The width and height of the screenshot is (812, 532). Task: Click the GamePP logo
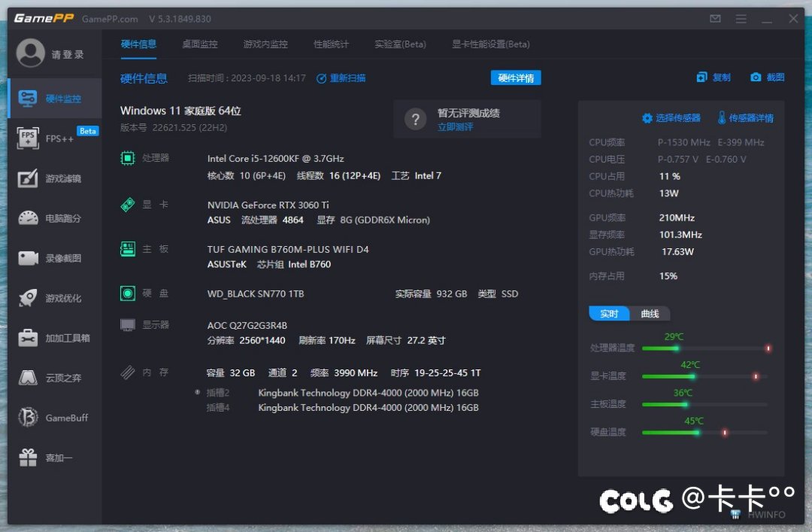pyautogui.click(x=44, y=18)
